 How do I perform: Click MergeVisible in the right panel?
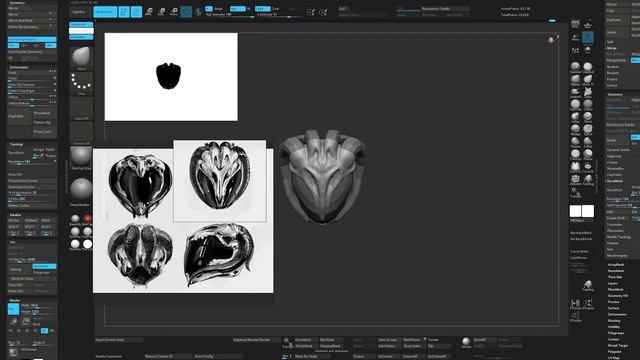pos(617,60)
